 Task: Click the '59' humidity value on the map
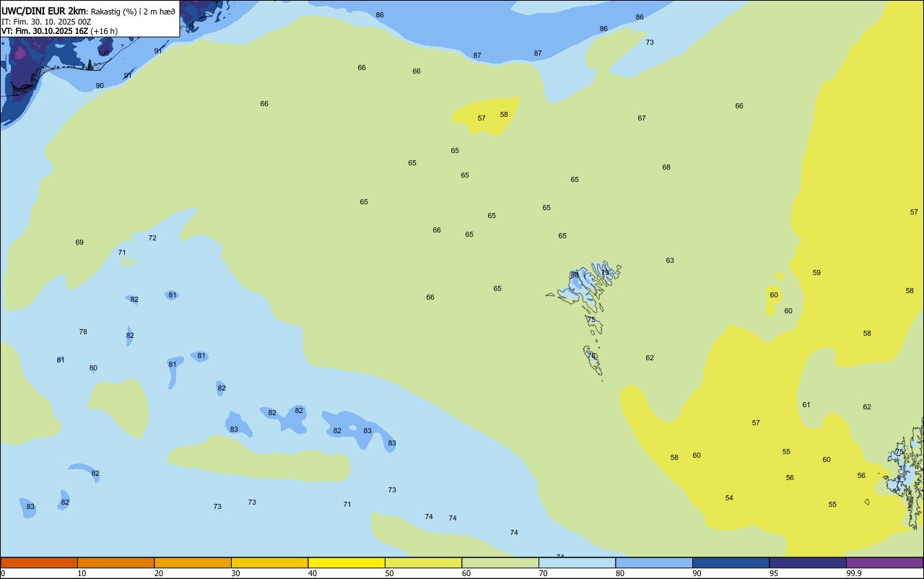click(x=816, y=273)
